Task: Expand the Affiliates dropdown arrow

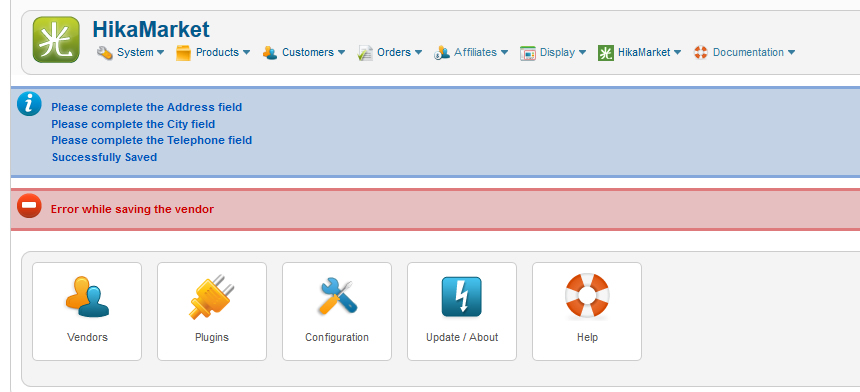Action: pos(504,53)
